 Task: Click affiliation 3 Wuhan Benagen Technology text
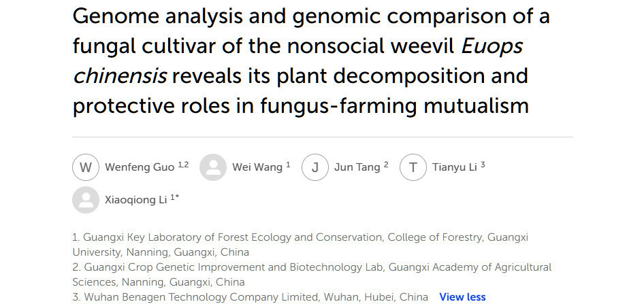[x=250, y=297]
